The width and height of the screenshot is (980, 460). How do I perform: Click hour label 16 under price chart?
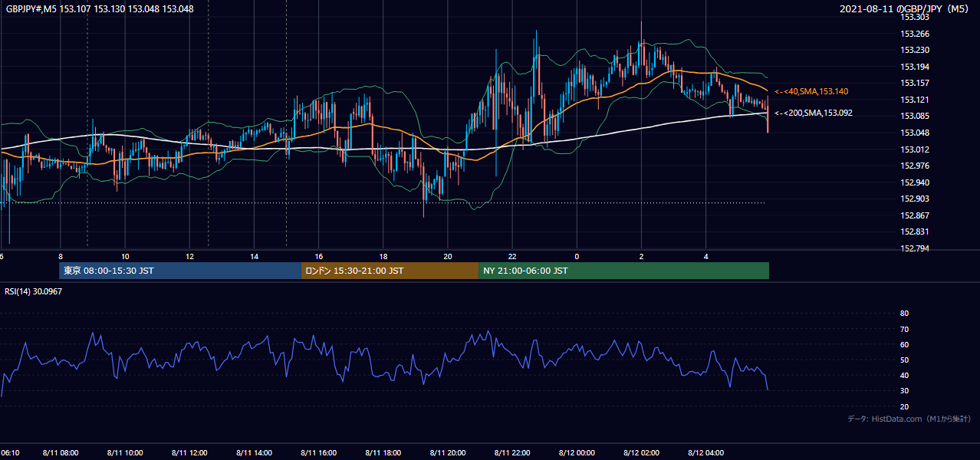318,257
